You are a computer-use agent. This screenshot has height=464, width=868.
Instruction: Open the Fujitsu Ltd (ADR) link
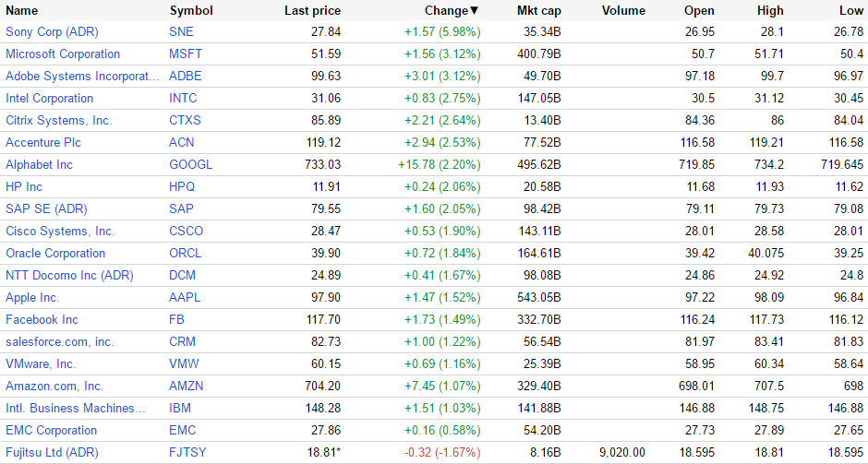pos(52,452)
